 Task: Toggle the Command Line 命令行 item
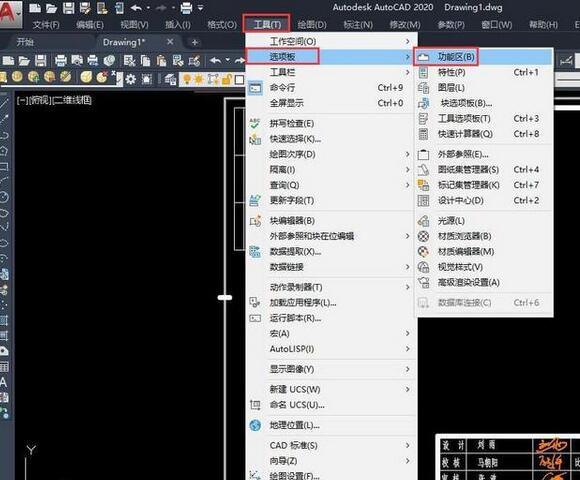331,88
